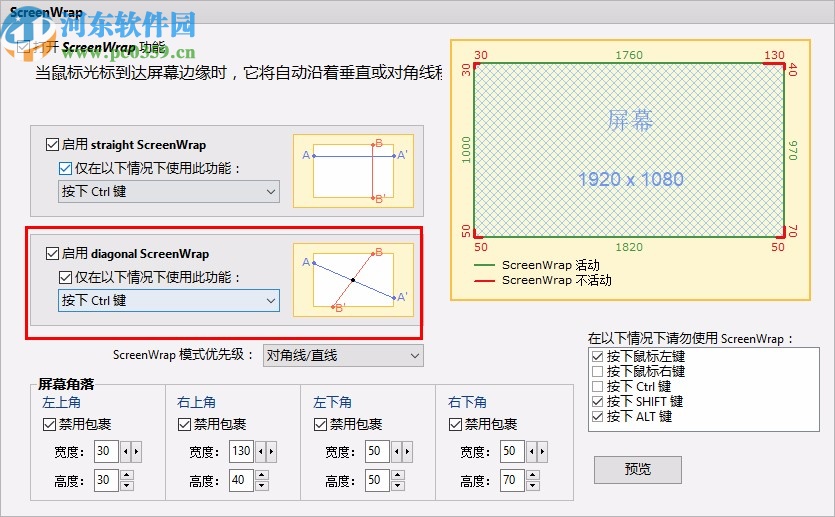Decrease 左上角 width with left arrow

click(x=126, y=452)
